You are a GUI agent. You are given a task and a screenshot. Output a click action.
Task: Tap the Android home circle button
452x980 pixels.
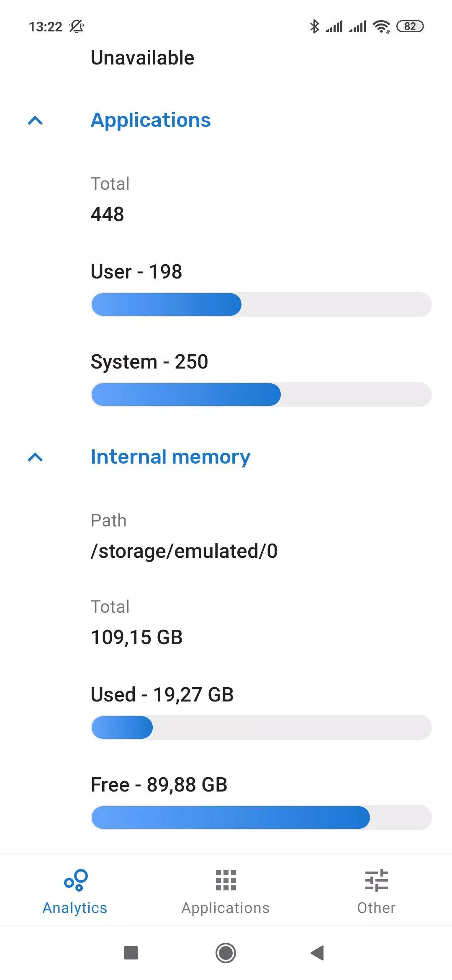(x=226, y=953)
